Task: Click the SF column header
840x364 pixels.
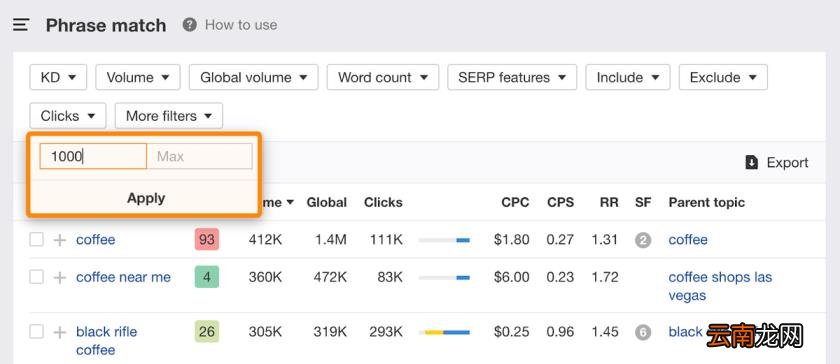Action: (643, 203)
